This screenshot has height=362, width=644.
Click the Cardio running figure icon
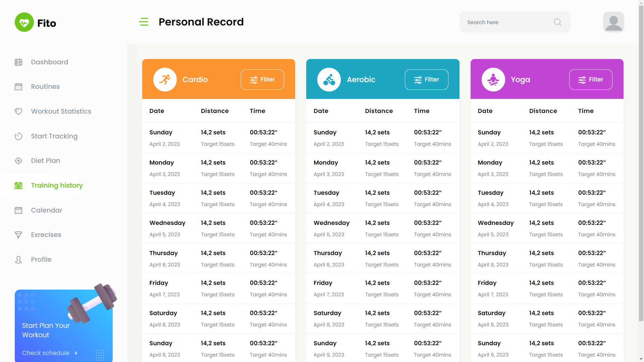[x=165, y=80]
